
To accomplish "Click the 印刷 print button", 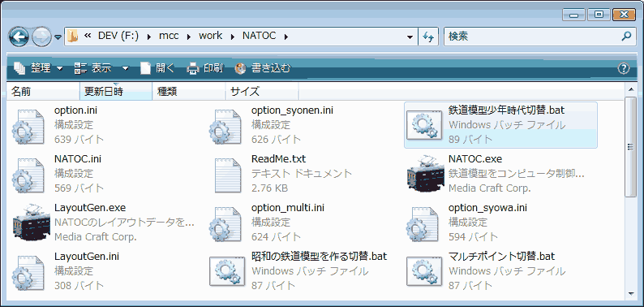I will coord(205,68).
